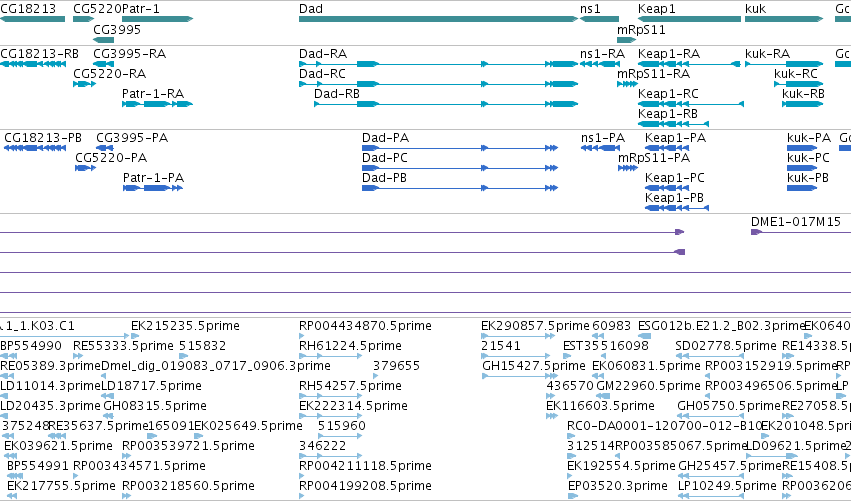Select the kuk-PC protein label

click(809, 157)
